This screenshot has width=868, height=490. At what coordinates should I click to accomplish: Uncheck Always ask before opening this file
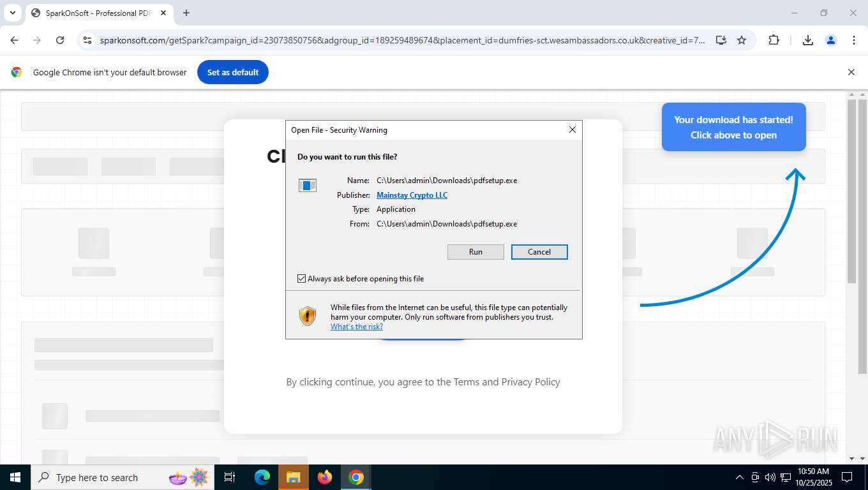coord(302,279)
